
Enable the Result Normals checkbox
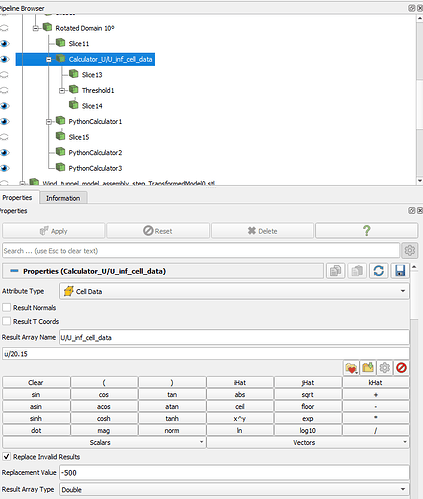6,307
